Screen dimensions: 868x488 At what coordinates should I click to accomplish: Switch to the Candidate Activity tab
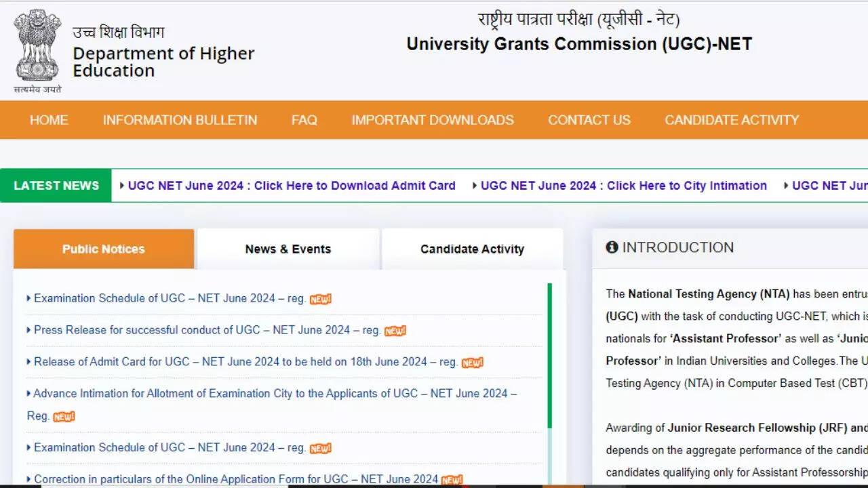click(x=472, y=249)
